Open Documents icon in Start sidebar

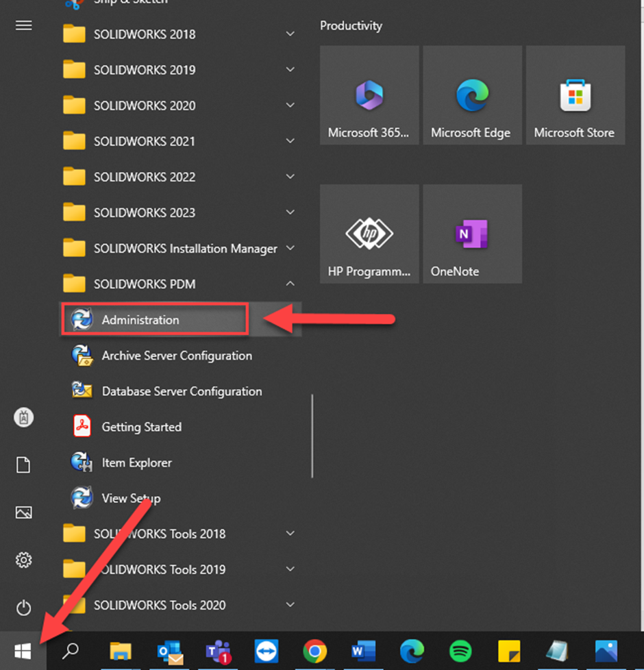pyautogui.click(x=23, y=465)
